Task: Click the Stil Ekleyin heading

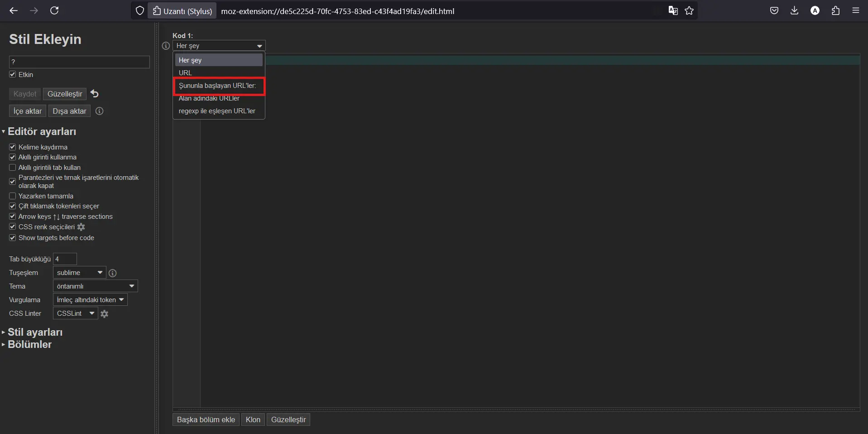Action: (x=45, y=39)
